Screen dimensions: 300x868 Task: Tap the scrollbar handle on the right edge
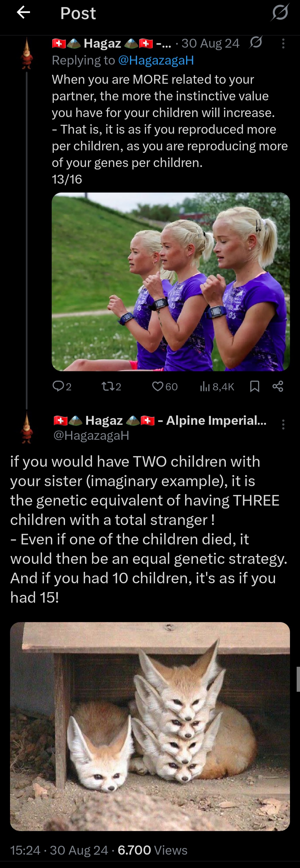pos(298,679)
